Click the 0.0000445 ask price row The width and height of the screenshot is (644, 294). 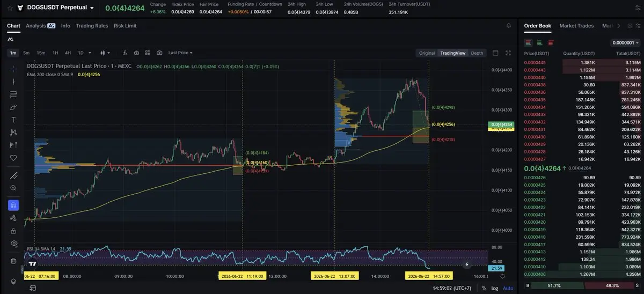point(582,63)
